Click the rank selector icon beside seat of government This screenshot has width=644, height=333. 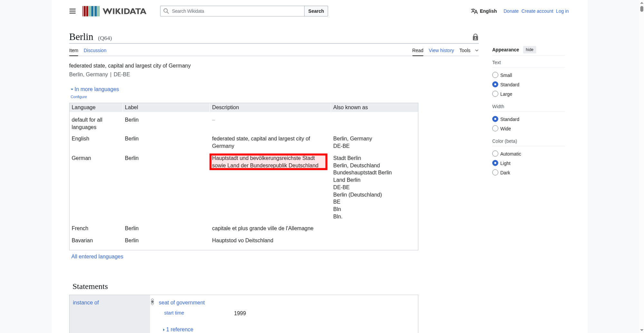click(153, 302)
